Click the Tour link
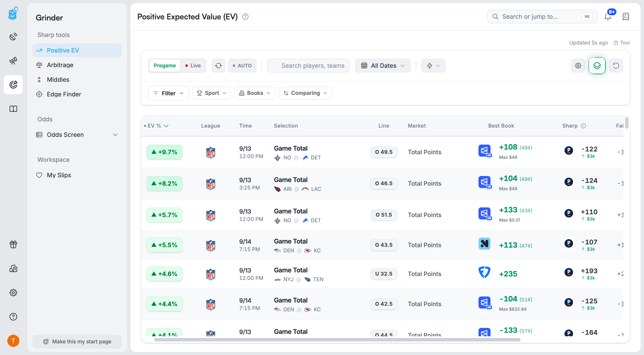 pos(622,43)
